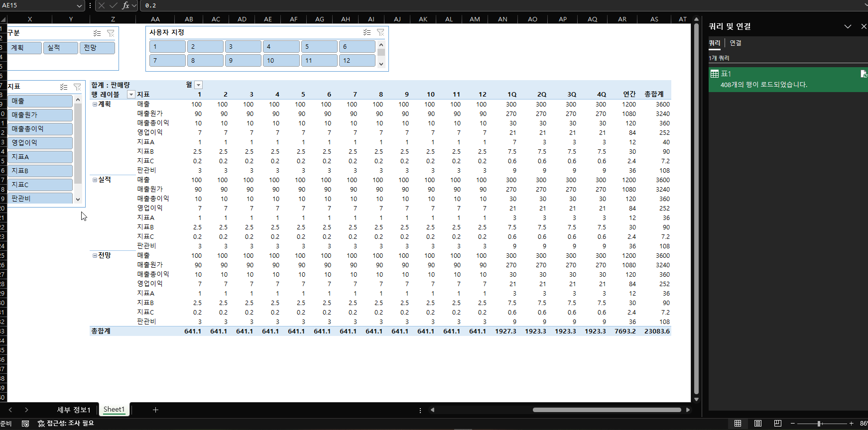Click the horizontal scrollbar at the bottom
Viewport: 868px width, 430px height.
pos(606,410)
